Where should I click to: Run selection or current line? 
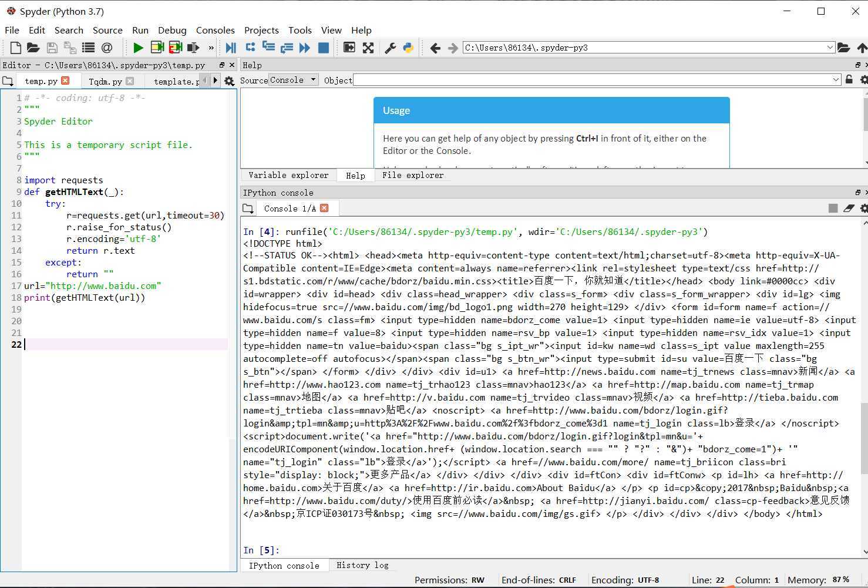pos(193,48)
